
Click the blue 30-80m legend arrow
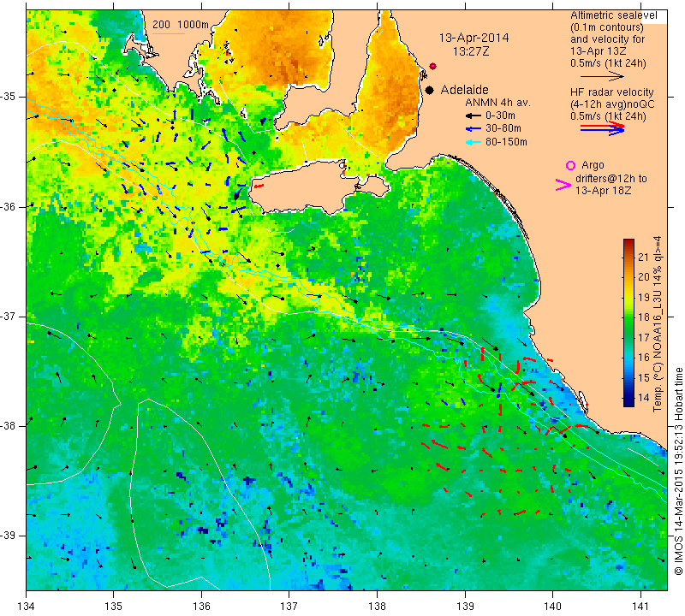tap(473, 129)
